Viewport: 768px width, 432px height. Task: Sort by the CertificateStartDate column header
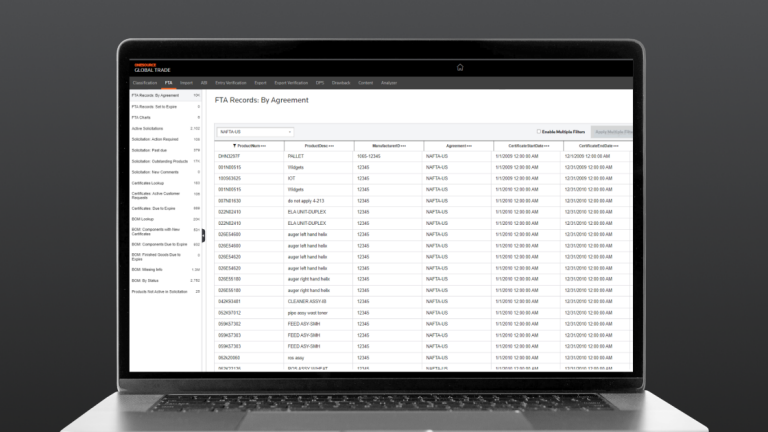[529, 146]
